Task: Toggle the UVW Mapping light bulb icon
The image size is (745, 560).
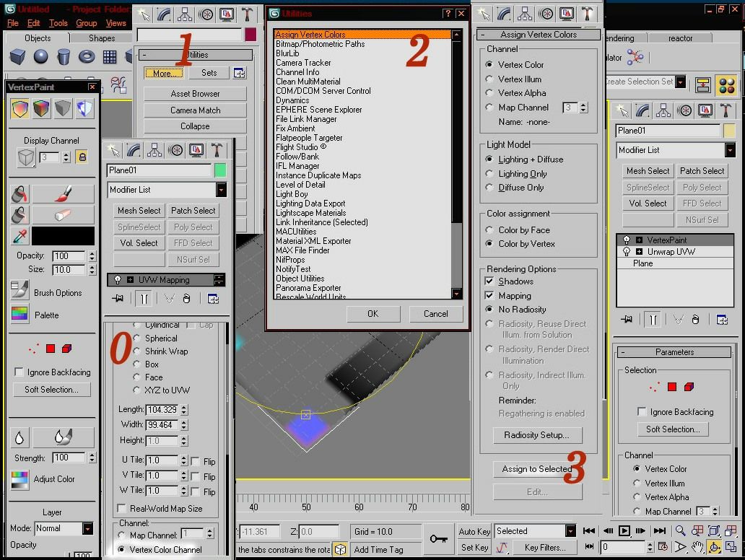Action: (x=118, y=280)
